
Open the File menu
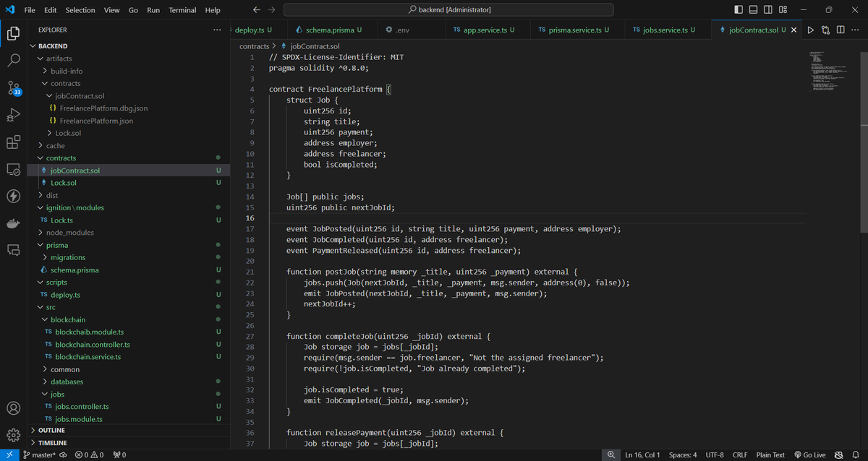[x=30, y=10]
